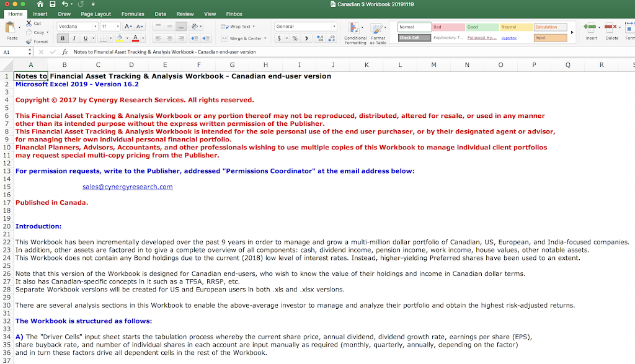Save the workbook with floppy disk icon

(52, 4)
